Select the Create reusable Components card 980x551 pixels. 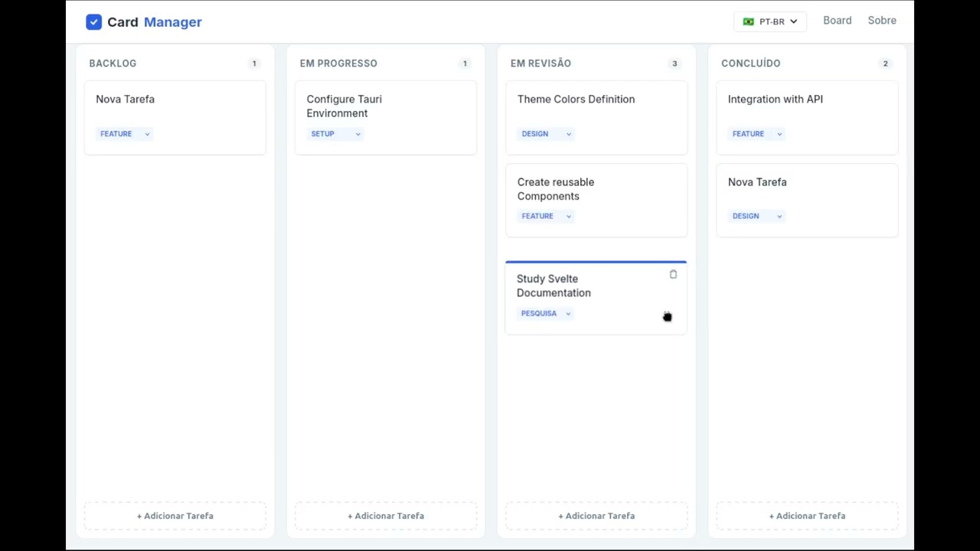[x=596, y=190]
